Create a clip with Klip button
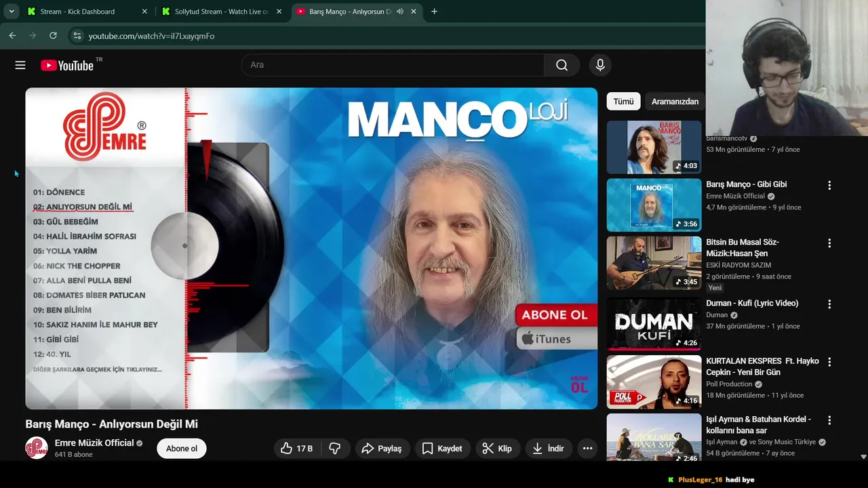 tap(497, 449)
